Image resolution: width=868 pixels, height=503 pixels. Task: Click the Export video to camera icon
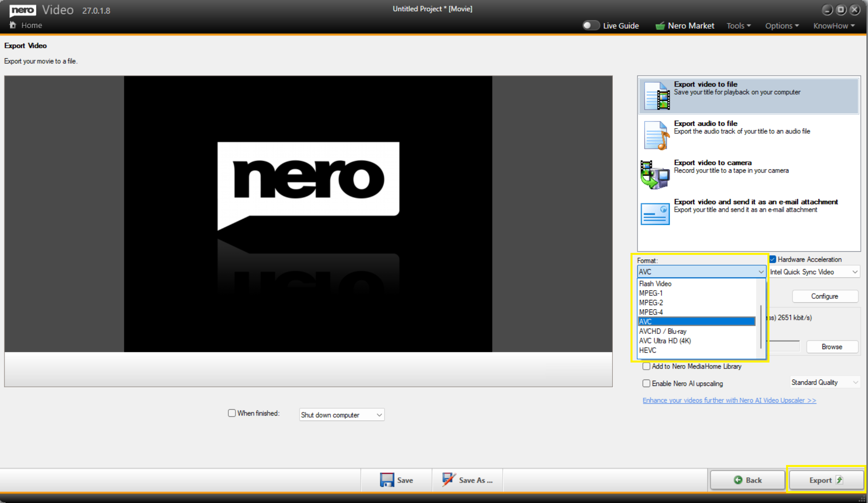click(655, 175)
